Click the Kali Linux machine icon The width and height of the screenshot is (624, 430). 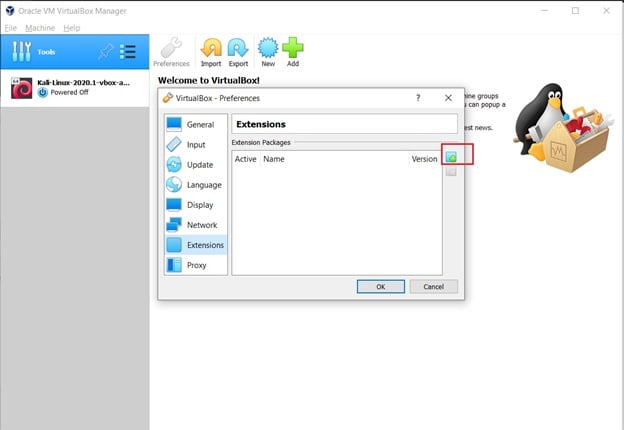point(21,88)
